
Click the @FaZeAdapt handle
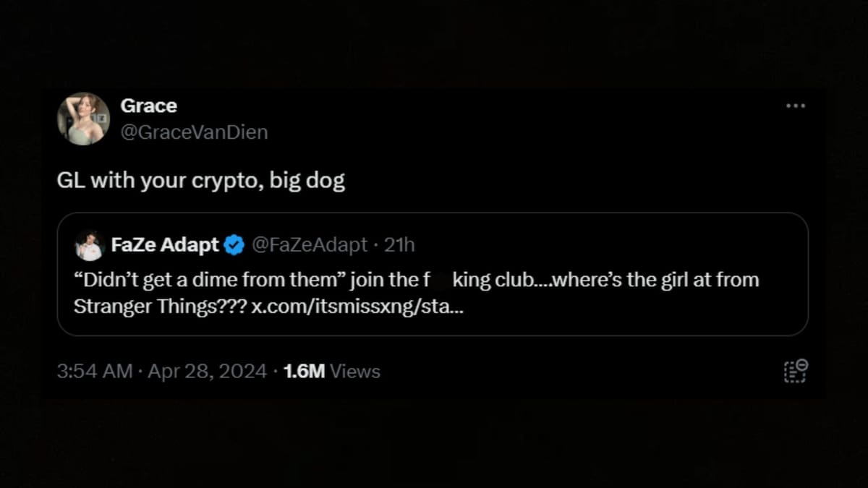(x=309, y=244)
